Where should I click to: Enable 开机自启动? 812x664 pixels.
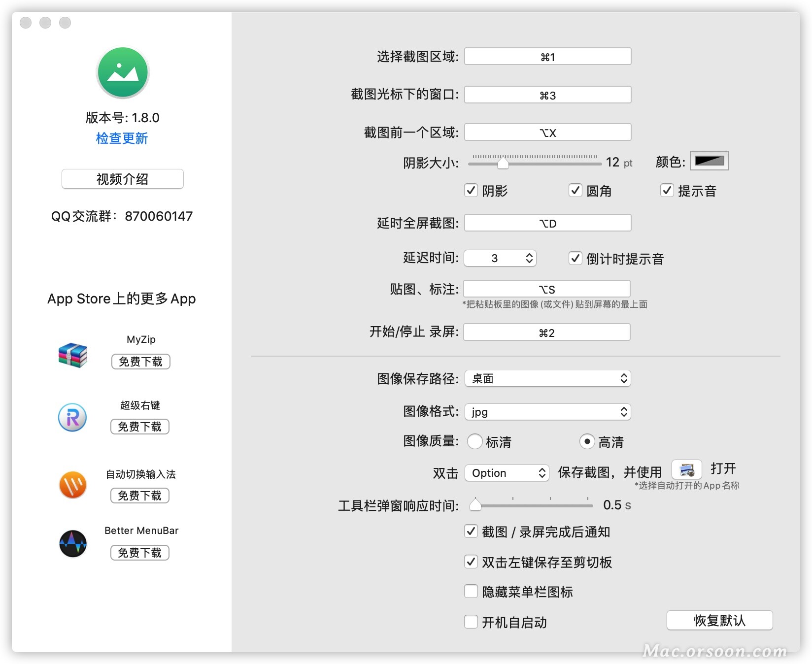471,622
